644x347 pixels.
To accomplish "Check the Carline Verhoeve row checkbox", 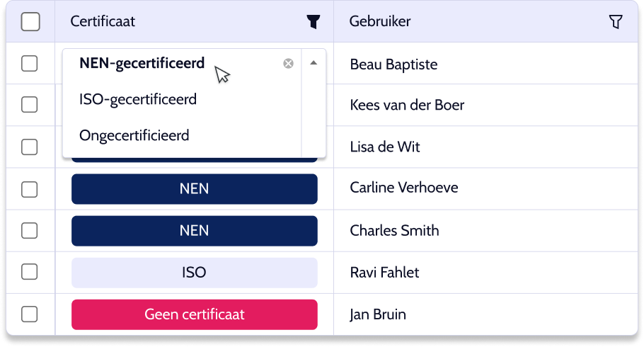I will tap(29, 188).
